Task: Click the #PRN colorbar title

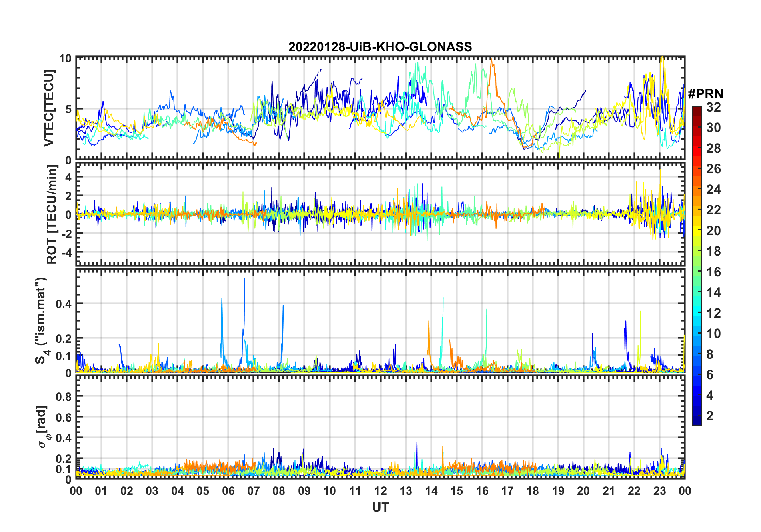Action: click(705, 94)
